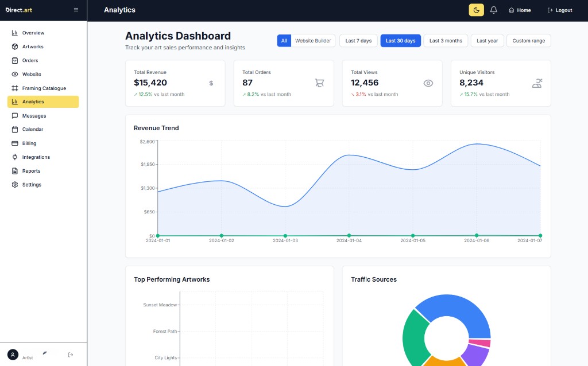Open the Custom range selector
Image resolution: width=588 pixels, height=366 pixels.
point(528,40)
